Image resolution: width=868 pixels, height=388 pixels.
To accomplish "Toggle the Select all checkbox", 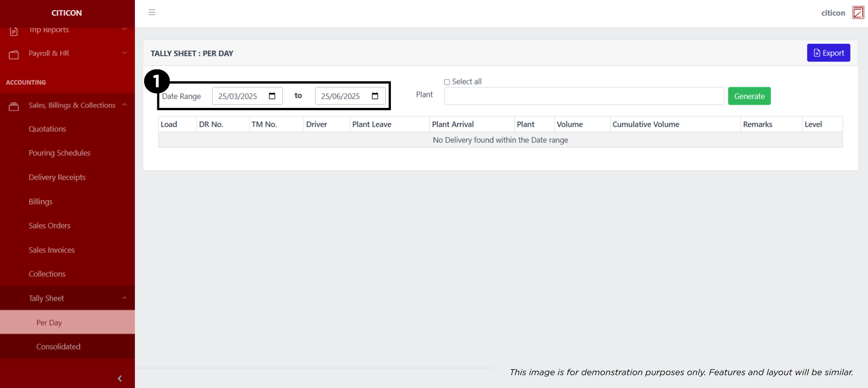I will pos(447,82).
